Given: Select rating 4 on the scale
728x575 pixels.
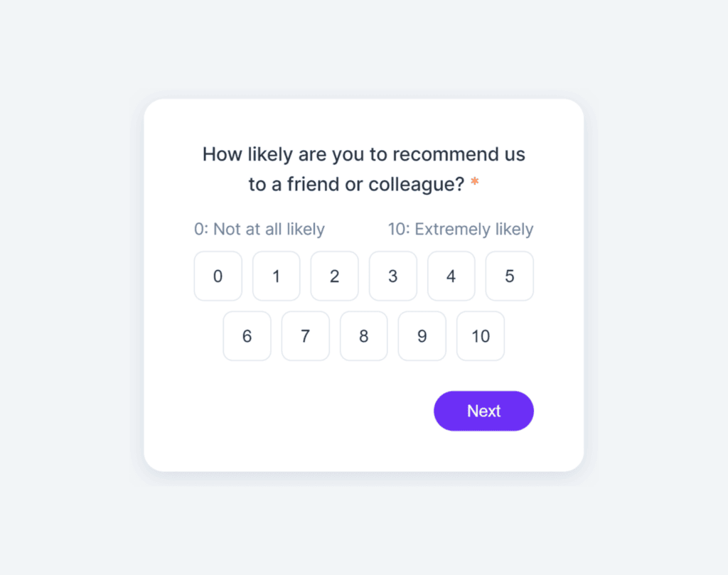Looking at the screenshot, I should (451, 276).
